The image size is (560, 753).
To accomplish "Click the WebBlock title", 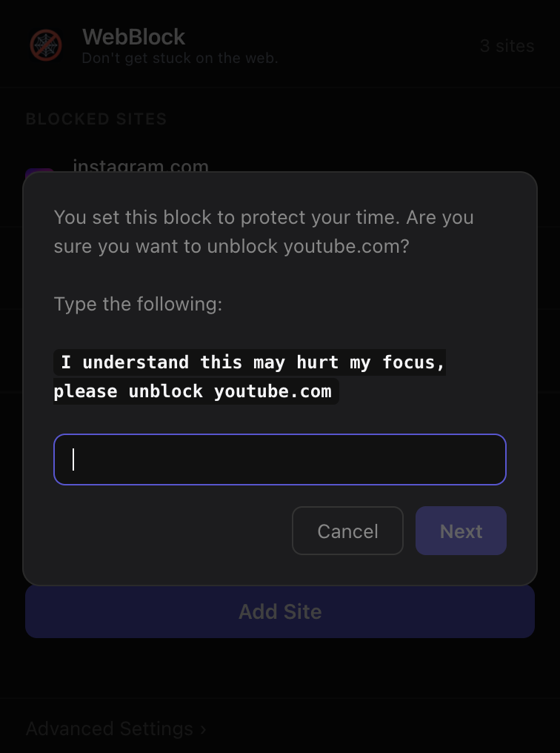I will point(133,36).
